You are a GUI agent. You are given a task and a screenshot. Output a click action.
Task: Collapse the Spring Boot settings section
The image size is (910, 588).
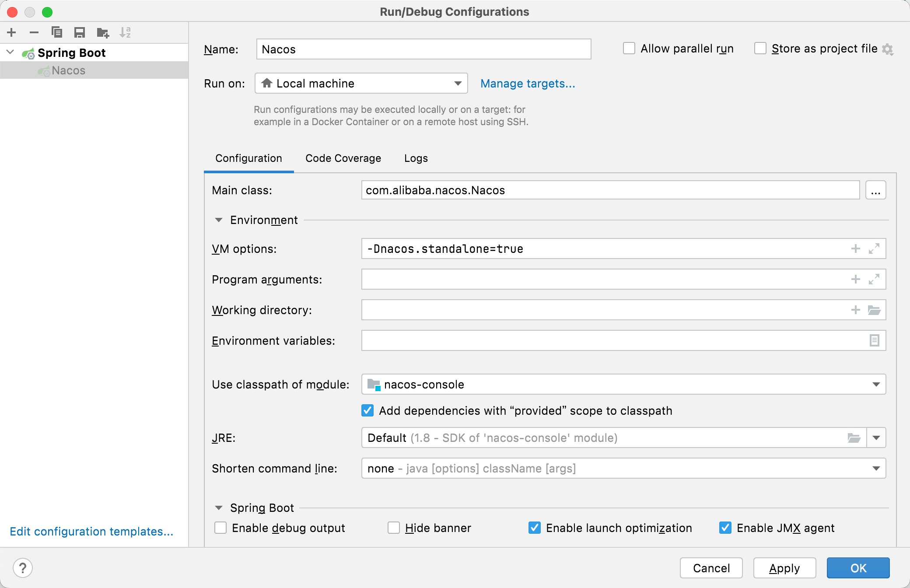point(219,508)
